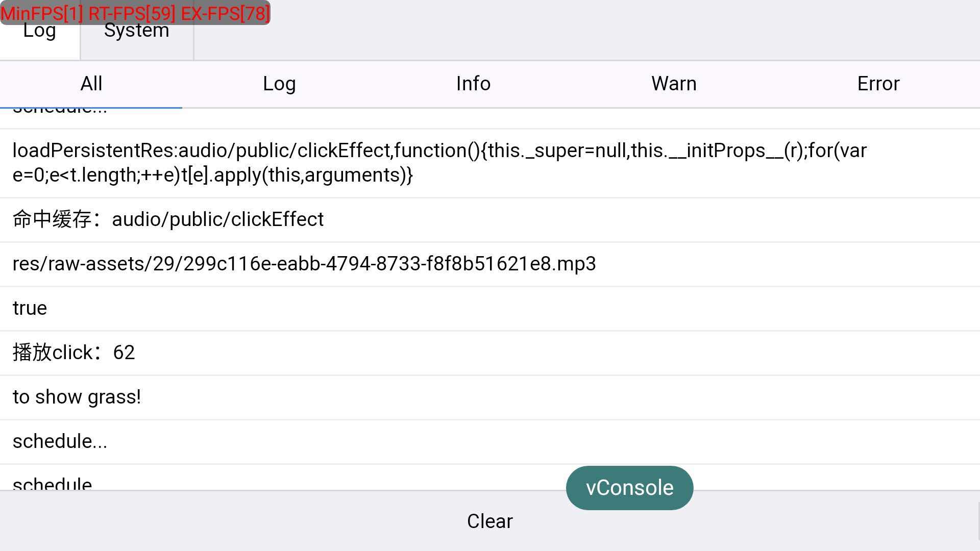Image resolution: width=980 pixels, height=551 pixels.
Task: Select the loadPersistentRes clickEffect log entry
Action: tap(439, 163)
